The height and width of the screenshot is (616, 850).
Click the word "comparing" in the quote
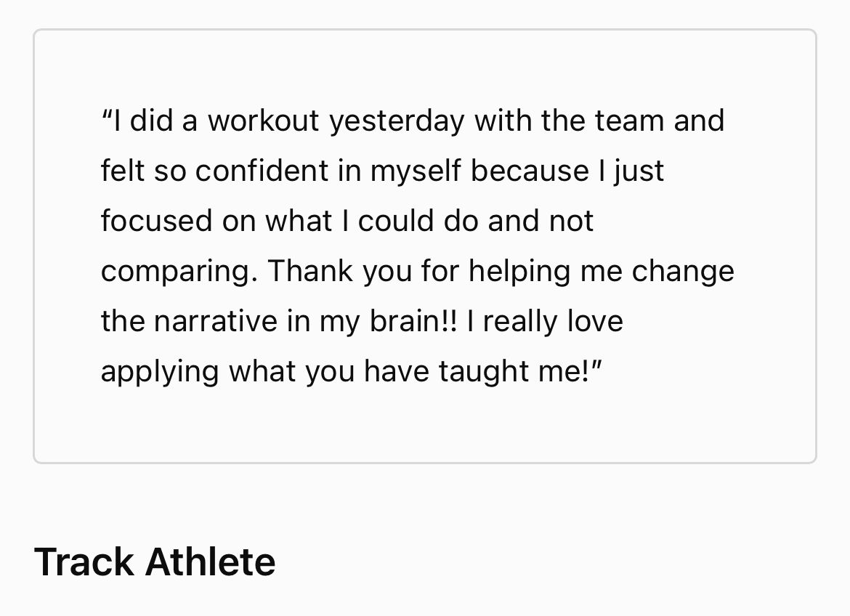tap(178, 272)
